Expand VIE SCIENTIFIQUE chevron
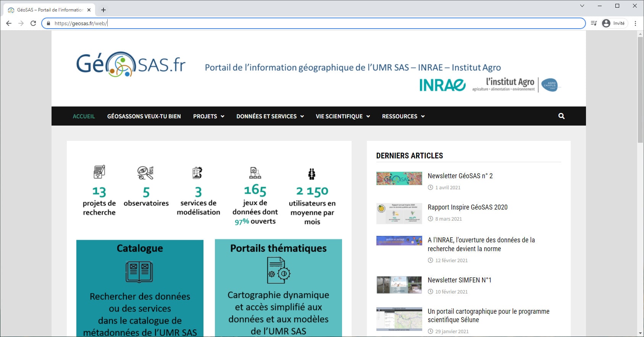Screen dimensions: 644x337 pos(368,116)
